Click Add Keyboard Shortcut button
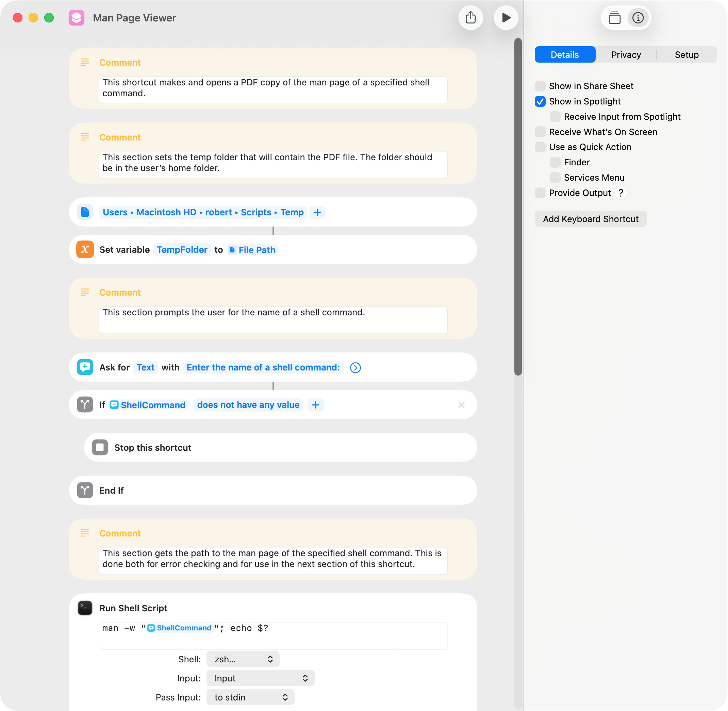This screenshot has height=711, width=728. pyautogui.click(x=591, y=219)
